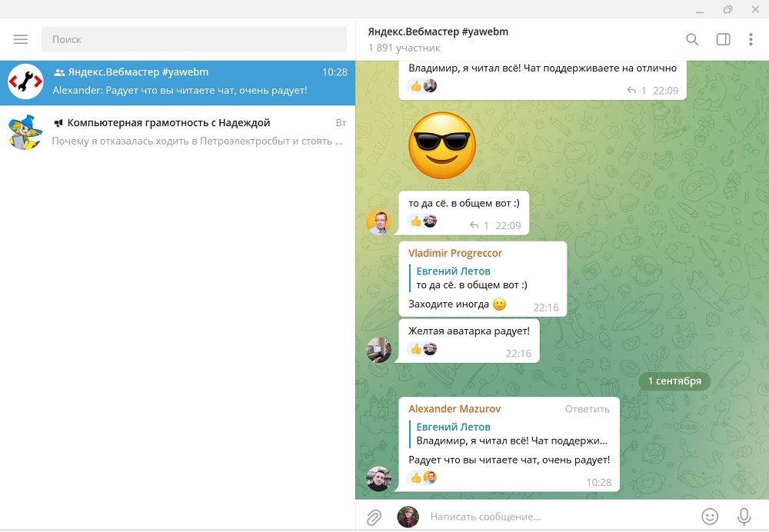The height and width of the screenshot is (532, 769).
Task: Click the Компьютерная грамотность channel avatar
Action: [25, 132]
